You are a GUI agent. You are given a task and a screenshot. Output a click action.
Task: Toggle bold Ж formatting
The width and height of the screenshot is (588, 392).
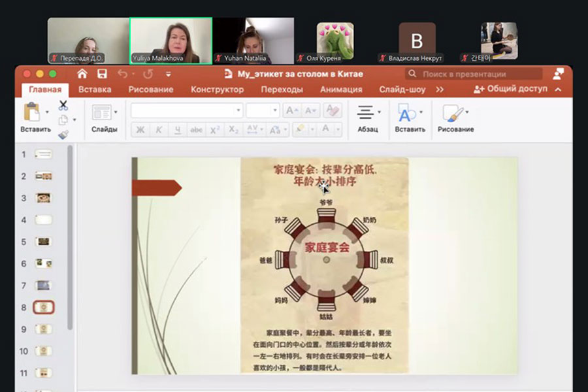click(x=140, y=130)
